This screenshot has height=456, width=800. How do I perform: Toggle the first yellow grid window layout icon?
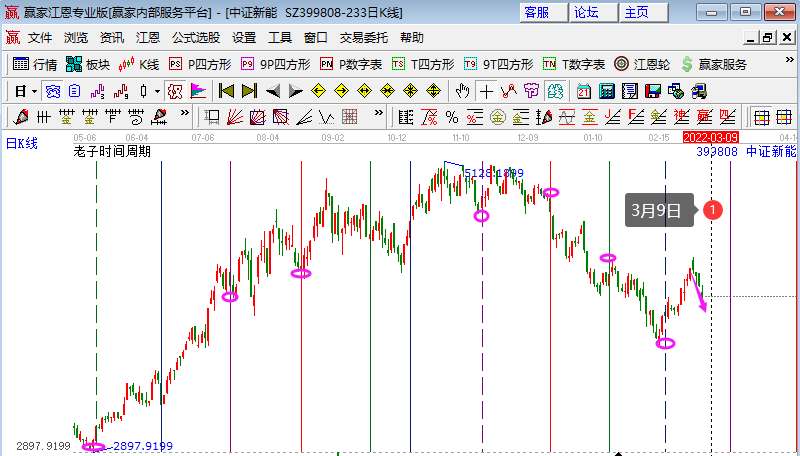click(x=762, y=117)
